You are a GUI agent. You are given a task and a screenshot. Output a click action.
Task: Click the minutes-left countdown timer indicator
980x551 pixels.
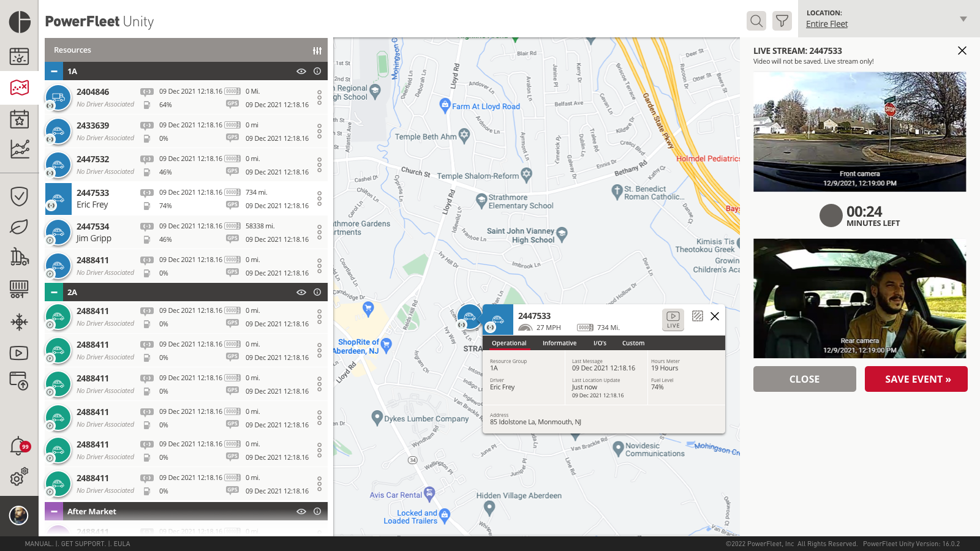[831, 216]
